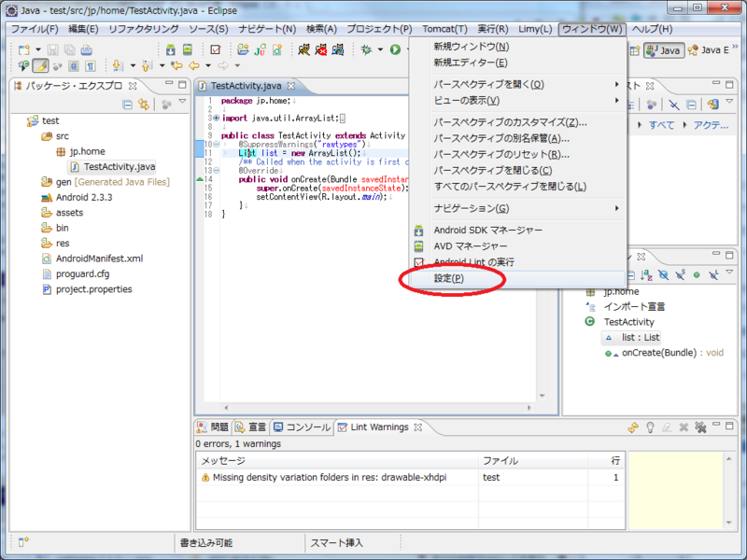
Task: Open the Back history dropdown arrow
Action: click(x=207, y=65)
